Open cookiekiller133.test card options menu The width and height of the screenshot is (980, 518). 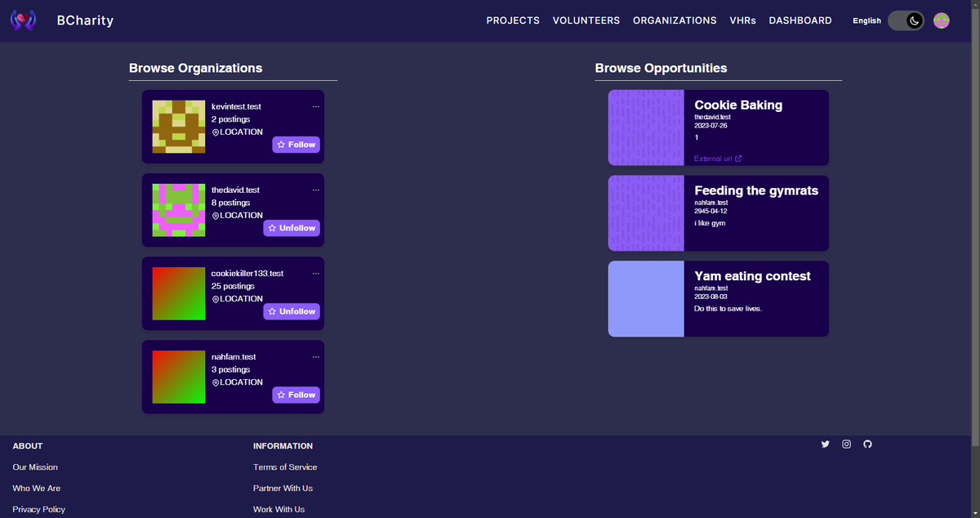[315, 273]
